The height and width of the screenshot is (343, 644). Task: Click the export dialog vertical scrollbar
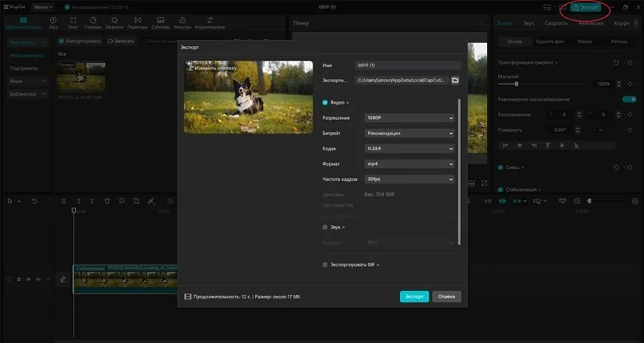tap(459, 171)
